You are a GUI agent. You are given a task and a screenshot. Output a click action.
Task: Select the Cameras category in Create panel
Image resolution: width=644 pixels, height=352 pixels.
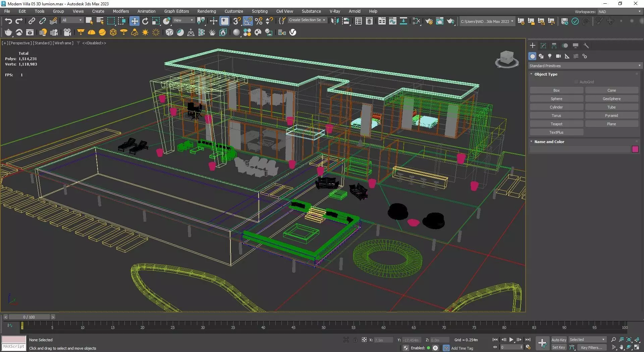[x=558, y=56]
